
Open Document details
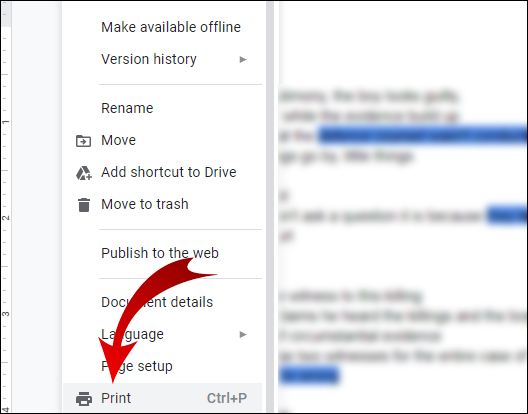click(157, 302)
